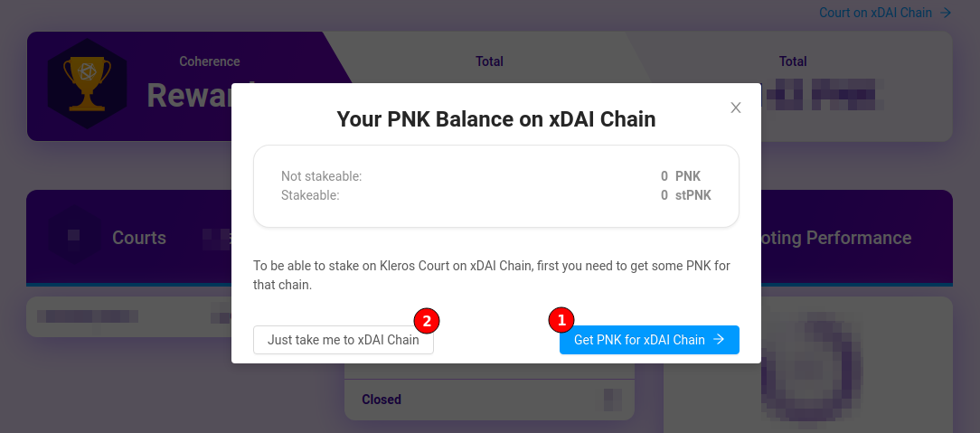Click red annotation marker number 1

pos(561,321)
